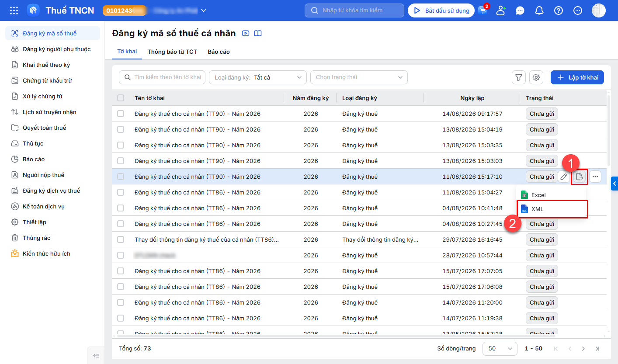Toggle the select-all checkbox in table header
This screenshot has width=618, height=364.
click(121, 98)
